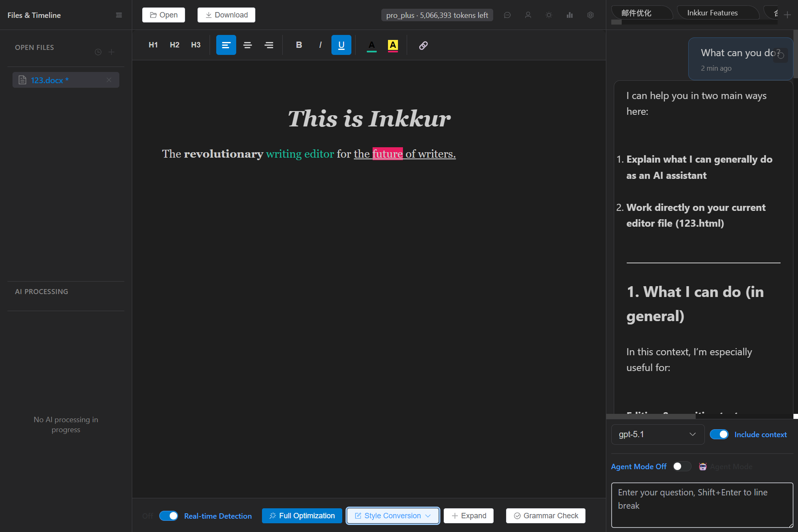
Task: View usage statistics via bar chart icon
Action: (x=570, y=15)
